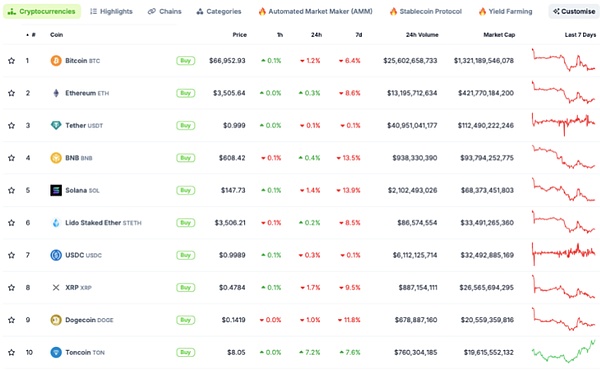Toggle favorite star for Bitcoin
This screenshot has height=376, width=600.
(11, 60)
